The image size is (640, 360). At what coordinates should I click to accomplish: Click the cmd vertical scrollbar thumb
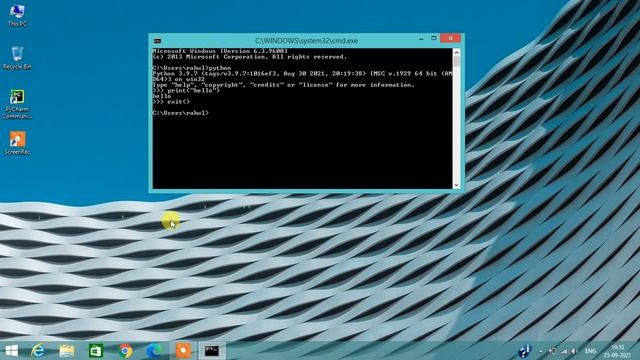(x=456, y=62)
